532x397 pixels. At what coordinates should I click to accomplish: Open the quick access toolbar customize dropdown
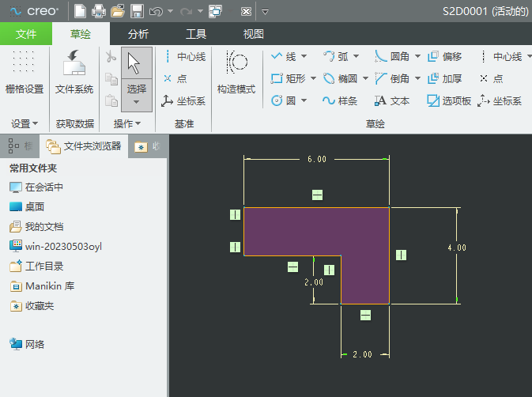pos(266,12)
